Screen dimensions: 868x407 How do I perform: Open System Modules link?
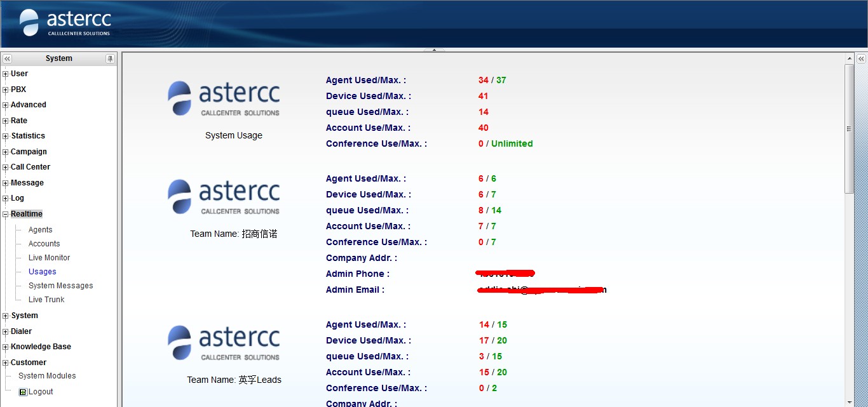[47, 376]
